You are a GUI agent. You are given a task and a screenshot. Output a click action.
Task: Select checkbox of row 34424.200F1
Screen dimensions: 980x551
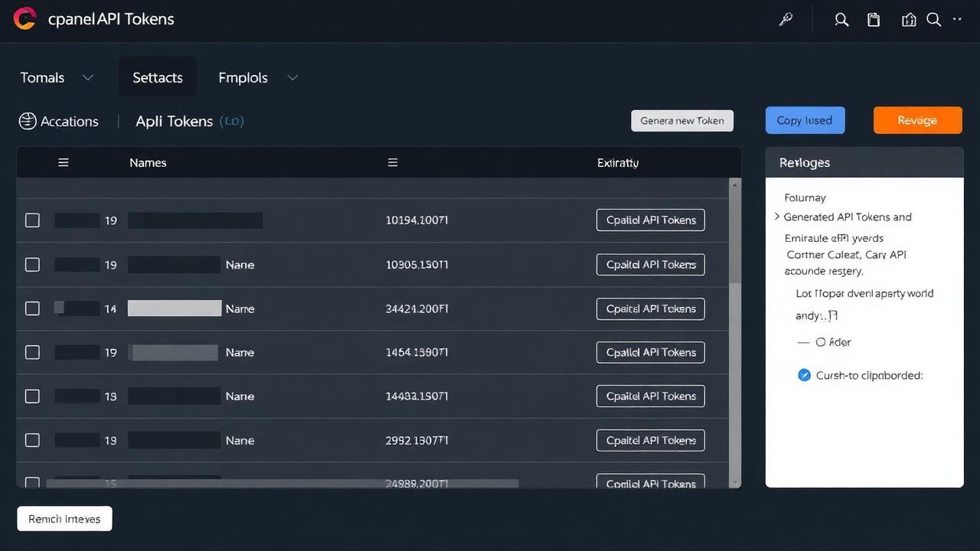32,308
